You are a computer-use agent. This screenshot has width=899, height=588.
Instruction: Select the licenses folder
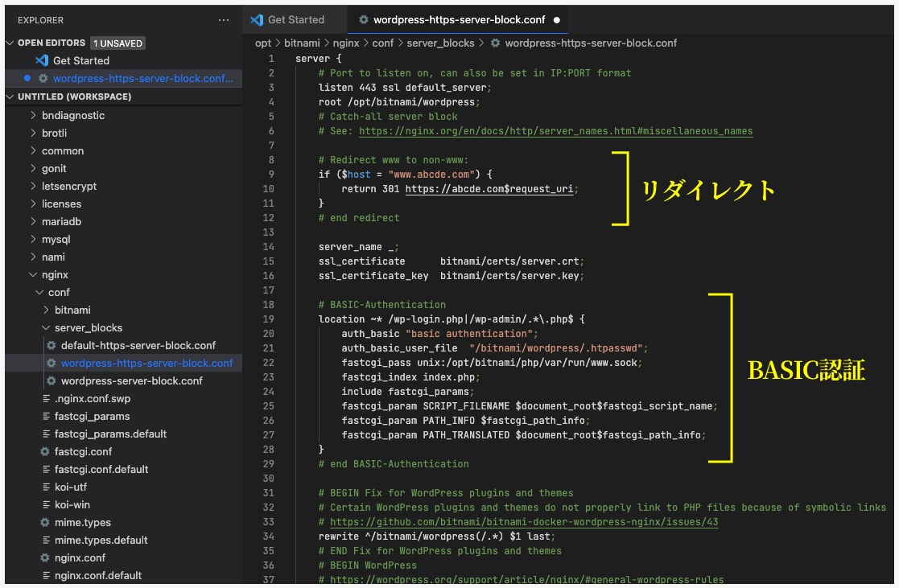click(61, 204)
